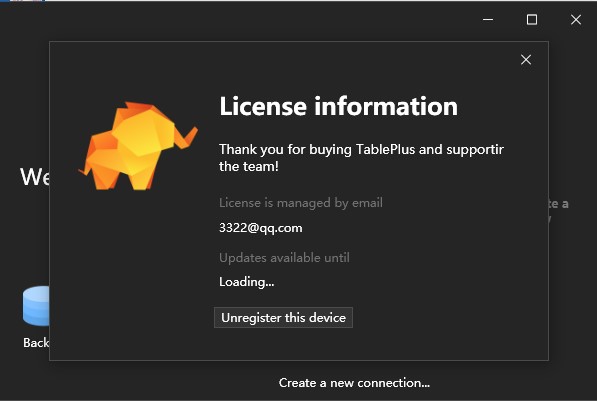The width and height of the screenshot is (597, 401).
Task: Close the License information dialog
Action: (x=526, y=59)
